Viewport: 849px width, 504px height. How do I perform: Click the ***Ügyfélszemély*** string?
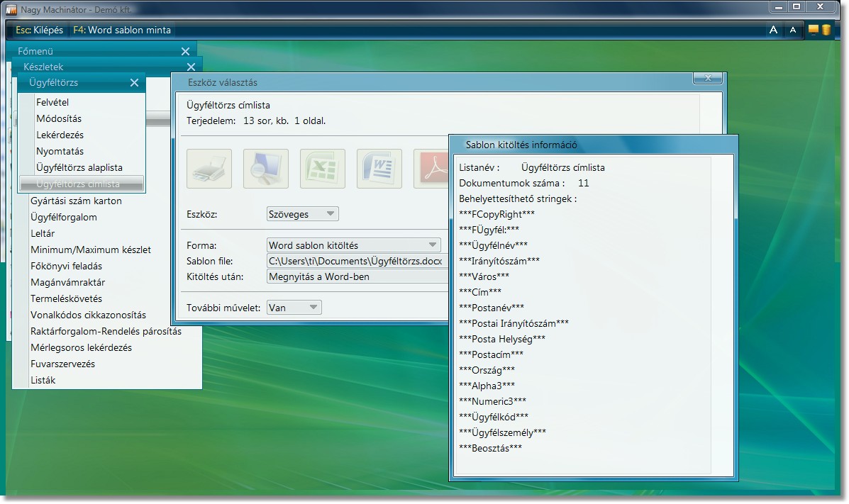point(502,432)
